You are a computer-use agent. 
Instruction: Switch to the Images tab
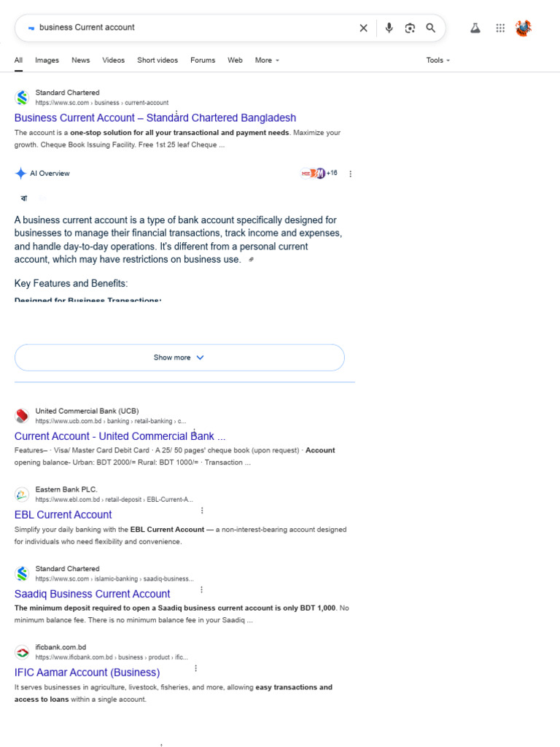point(47,61)
